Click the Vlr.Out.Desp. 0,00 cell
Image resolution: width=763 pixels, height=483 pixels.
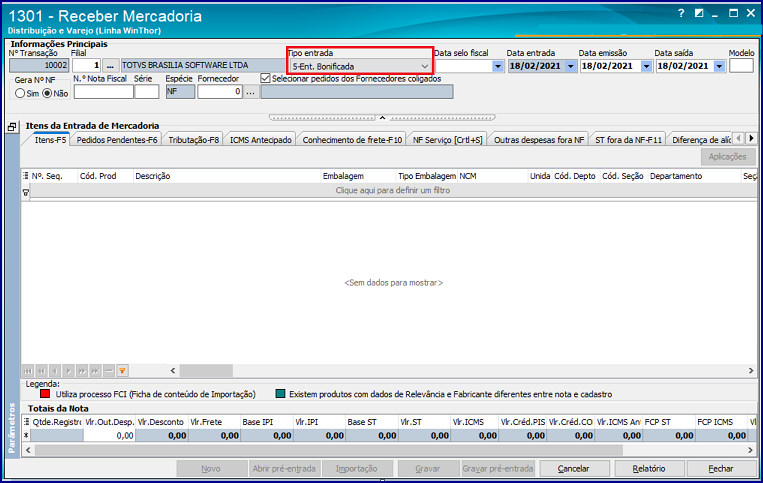point(109,436)
